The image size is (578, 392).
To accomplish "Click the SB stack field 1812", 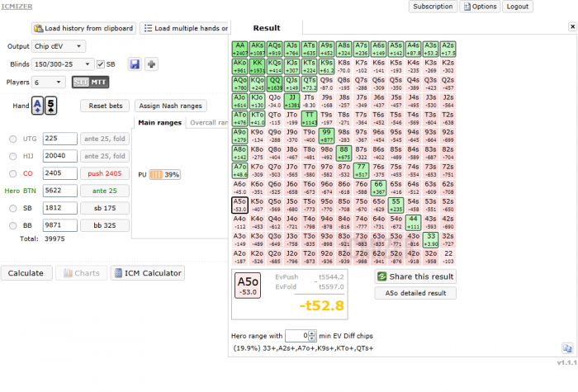I will click(59, 208).
